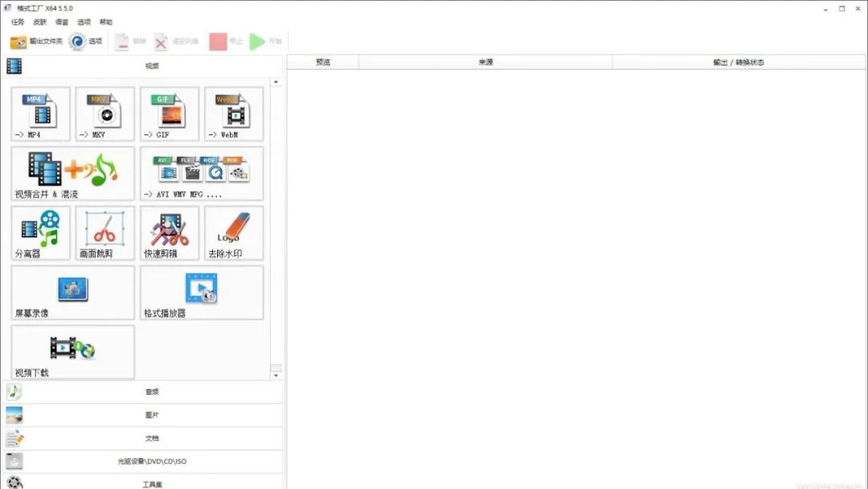Click the 清空列表 clear list toolbar button
Image resolution: width=868 pixels, height=489 pixels.
[176, 42]
